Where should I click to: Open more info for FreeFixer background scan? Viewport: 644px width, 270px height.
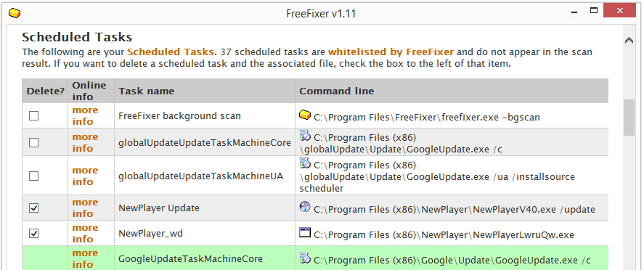[x=85, y=115]
